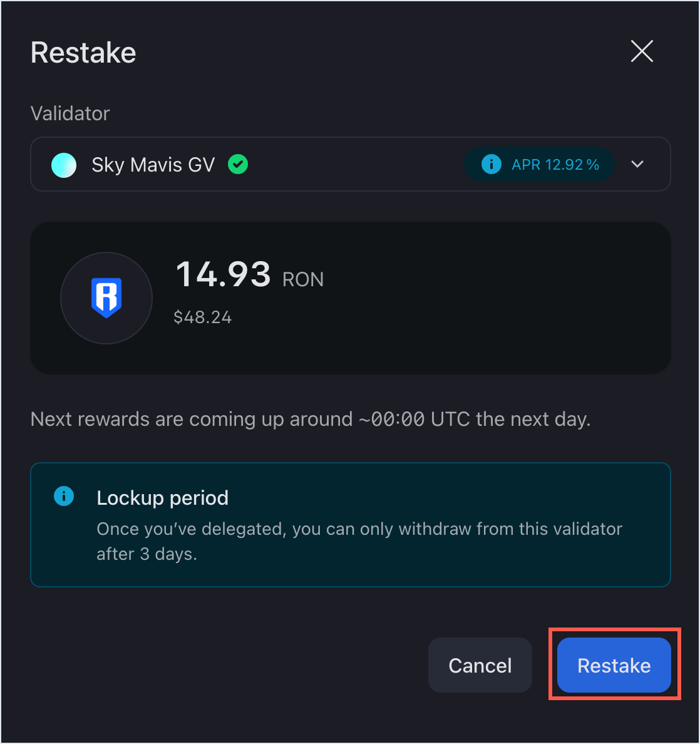This screenshot has height=744, width=700.
Task: Click the APR info icon
Action: click(x=492, y=165)
